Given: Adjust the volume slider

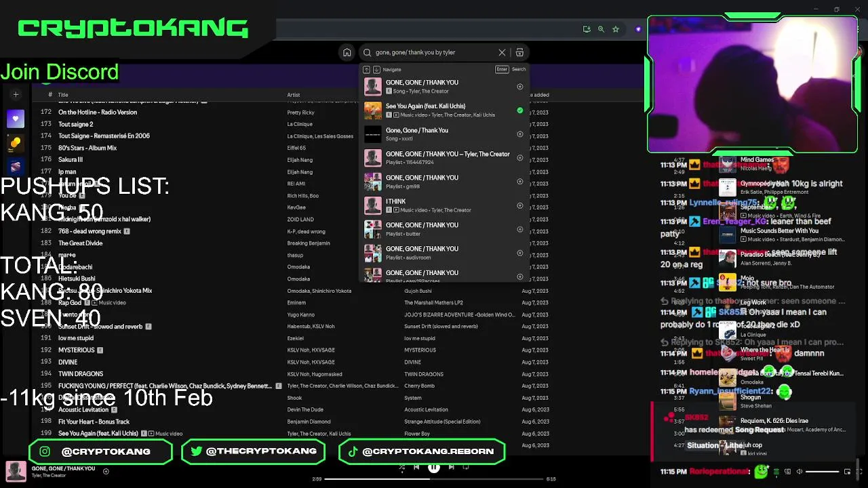Looking at the screenshot, I should (x=822, y=471).
